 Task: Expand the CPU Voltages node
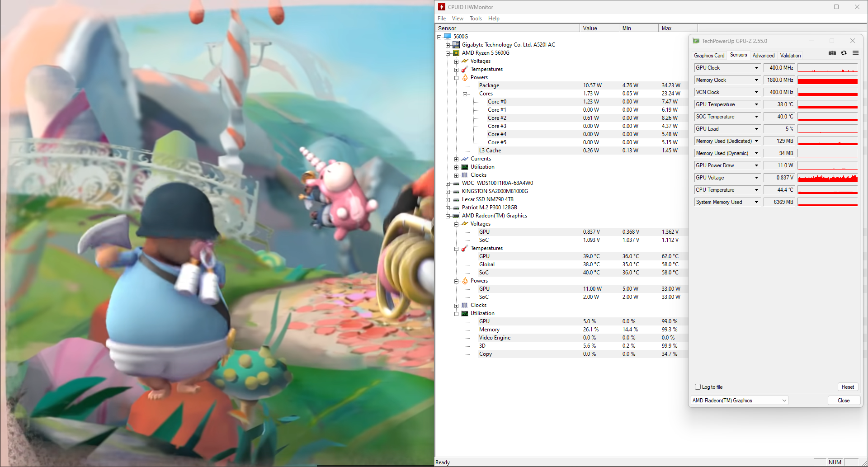pos(456,61)
